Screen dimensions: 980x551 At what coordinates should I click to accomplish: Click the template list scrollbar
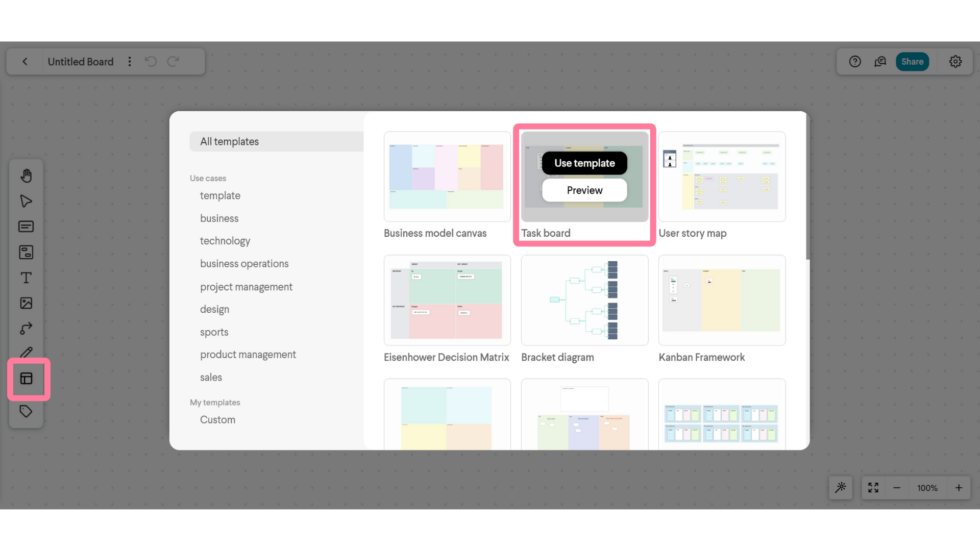coord(807,186)
